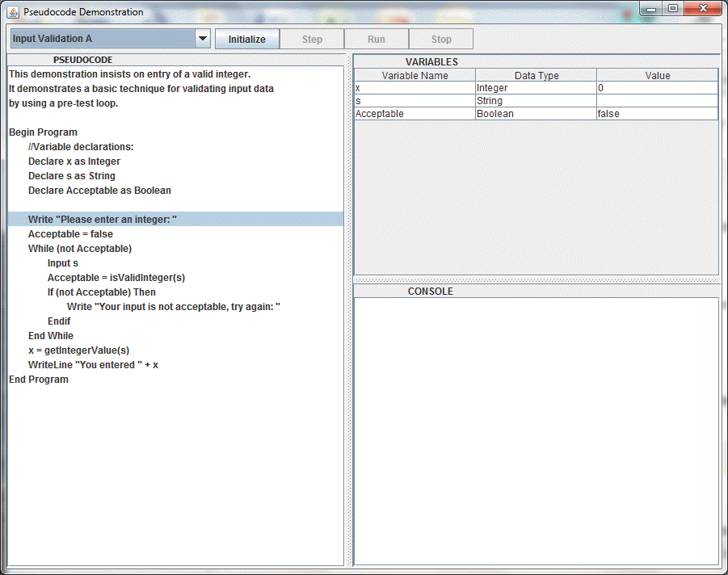728x575 pixels.
Task: Select the highlighted Write "Please enter an integer" line
Action: 103,219
